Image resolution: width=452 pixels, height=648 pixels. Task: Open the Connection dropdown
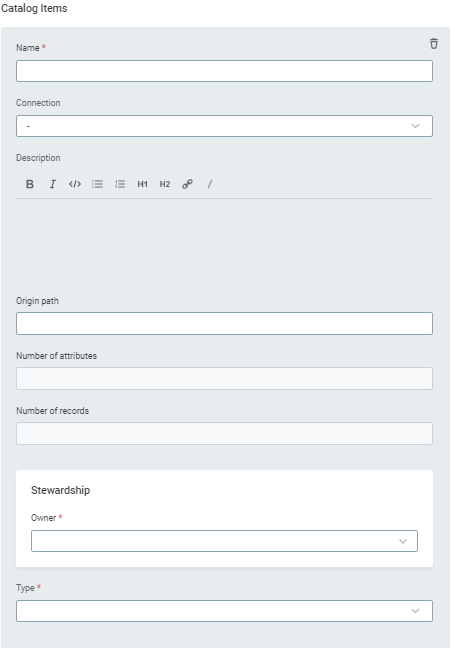click(x=224, y=126)
